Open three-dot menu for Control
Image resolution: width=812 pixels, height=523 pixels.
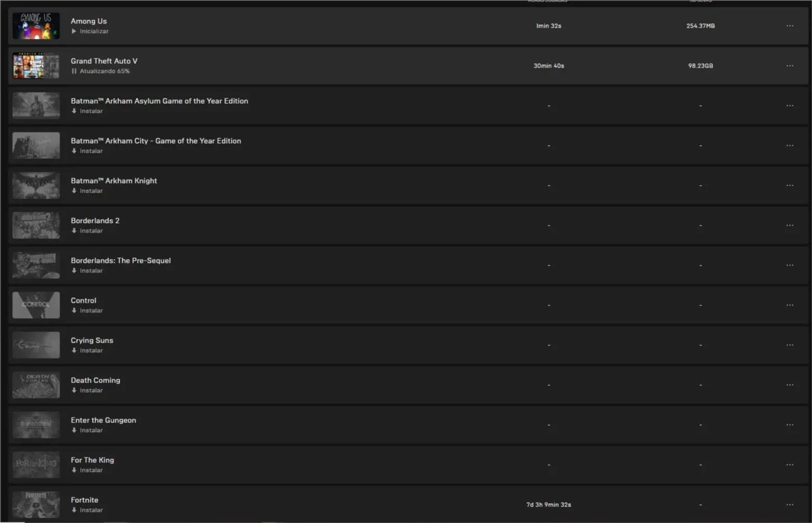tap(790, 305)
